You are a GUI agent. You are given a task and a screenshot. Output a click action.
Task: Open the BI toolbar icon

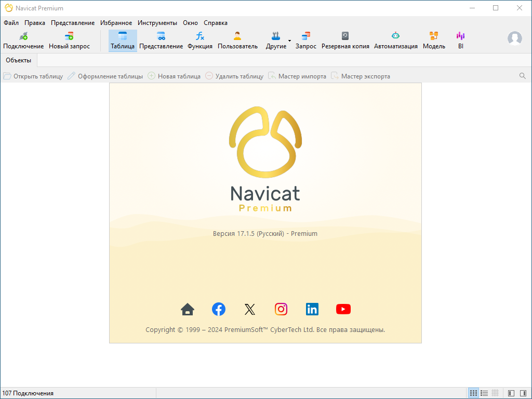tap(460, 41)
